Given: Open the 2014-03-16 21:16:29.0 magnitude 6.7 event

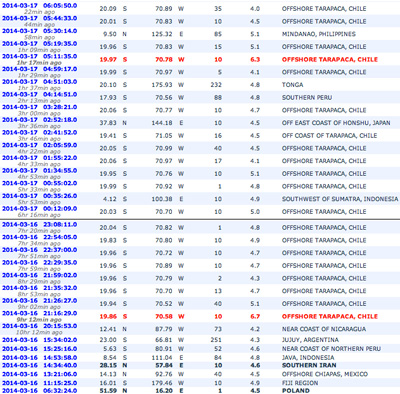Looking at the screenshot, I should [40, 313].
